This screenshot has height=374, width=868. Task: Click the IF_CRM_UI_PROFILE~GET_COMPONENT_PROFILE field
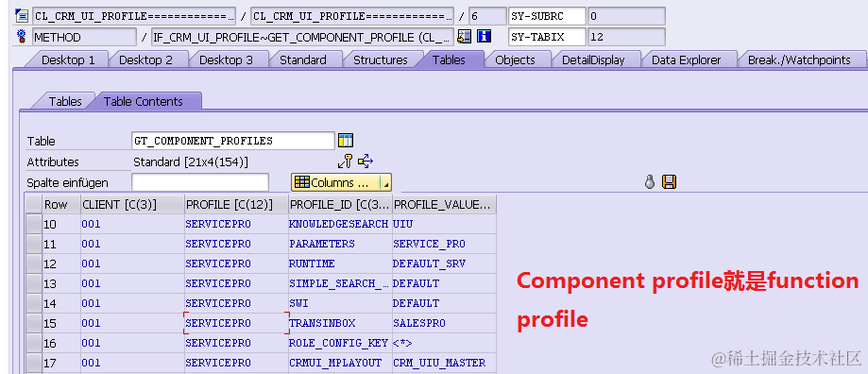click(x=302, y=37)
